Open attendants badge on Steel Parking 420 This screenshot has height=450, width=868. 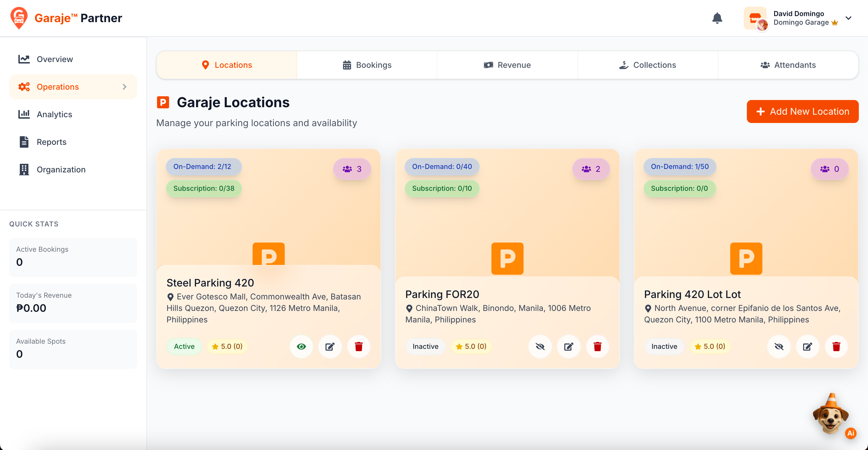point(352,169)
